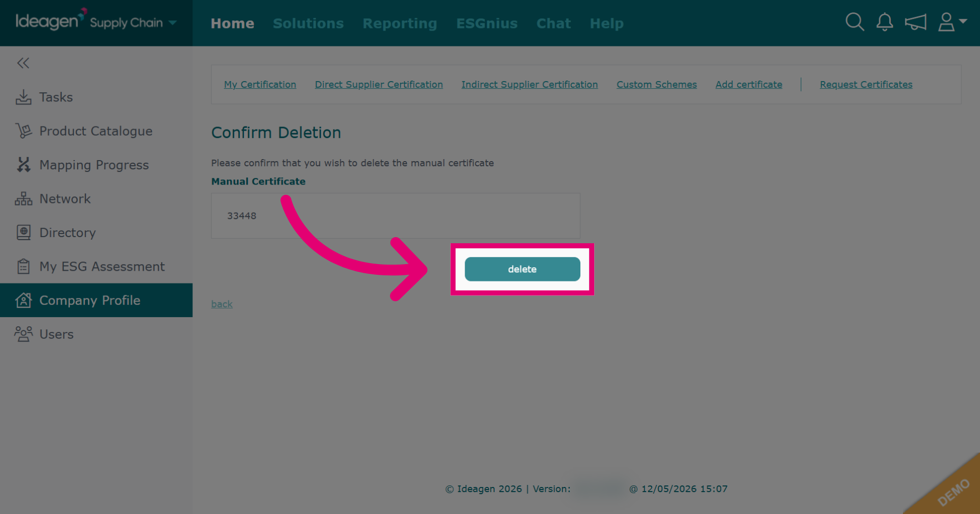Confirm with the delete button

click(x=522, y=269)
